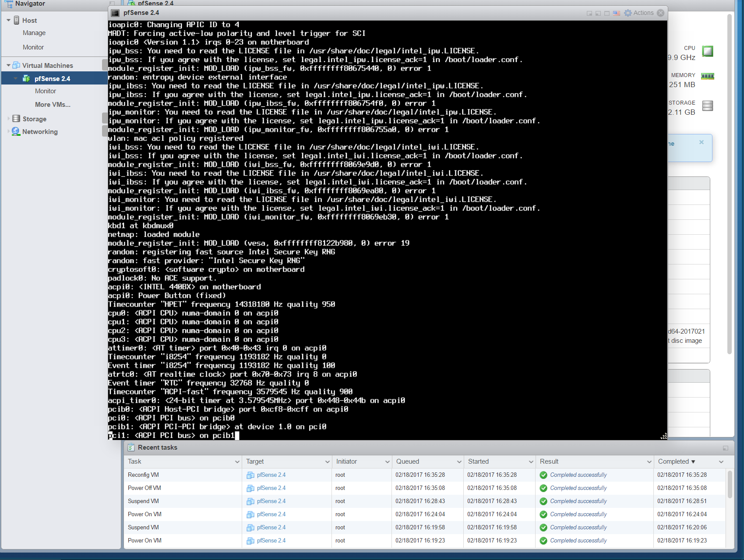The image size is (744, 560).
Task: Click the 'Recent tasks' panel title
Action: pos(158,447)
